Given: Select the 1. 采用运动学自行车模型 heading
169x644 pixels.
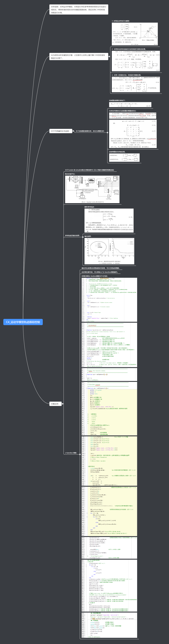Looking at the screenshot, I should [121, 21].
